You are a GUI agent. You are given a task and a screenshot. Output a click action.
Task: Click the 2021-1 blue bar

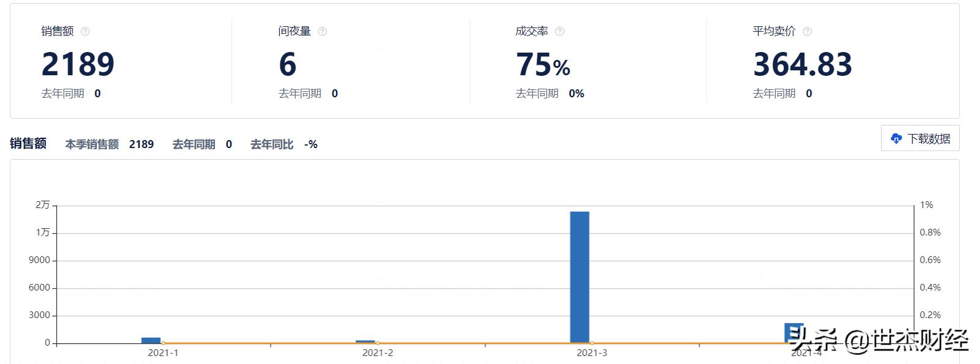(151, 340)
